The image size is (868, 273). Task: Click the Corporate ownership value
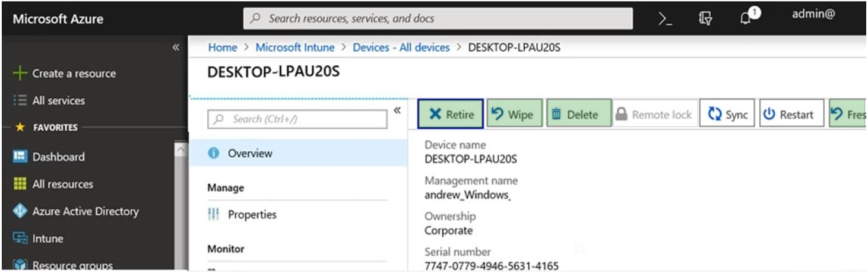tap(448, 230)
